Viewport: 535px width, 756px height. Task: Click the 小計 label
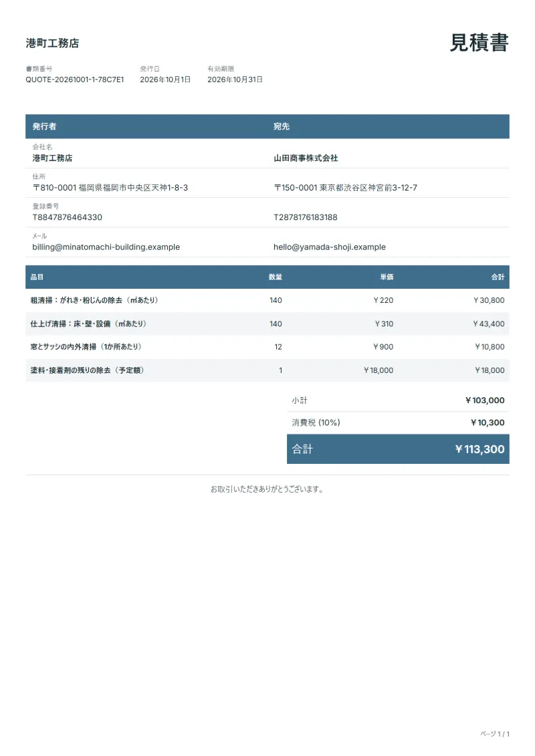point(300,400)
